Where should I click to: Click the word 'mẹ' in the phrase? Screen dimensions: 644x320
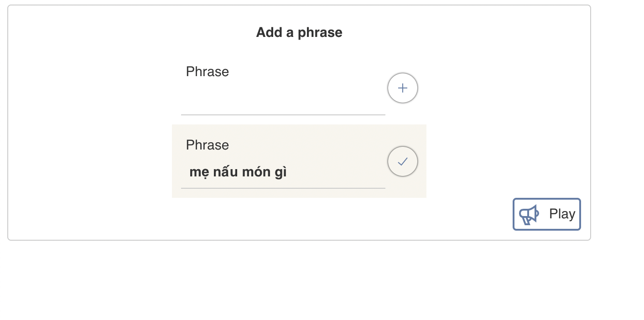coord(198,172)
